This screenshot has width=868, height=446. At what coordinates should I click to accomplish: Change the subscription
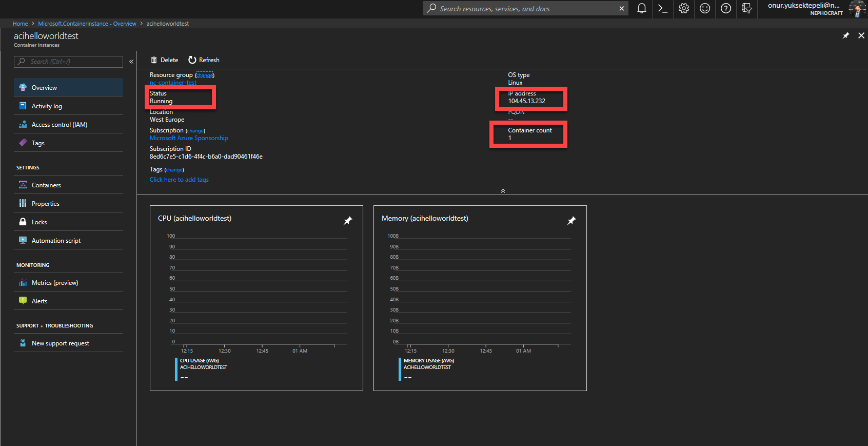[x=195, y=131]
